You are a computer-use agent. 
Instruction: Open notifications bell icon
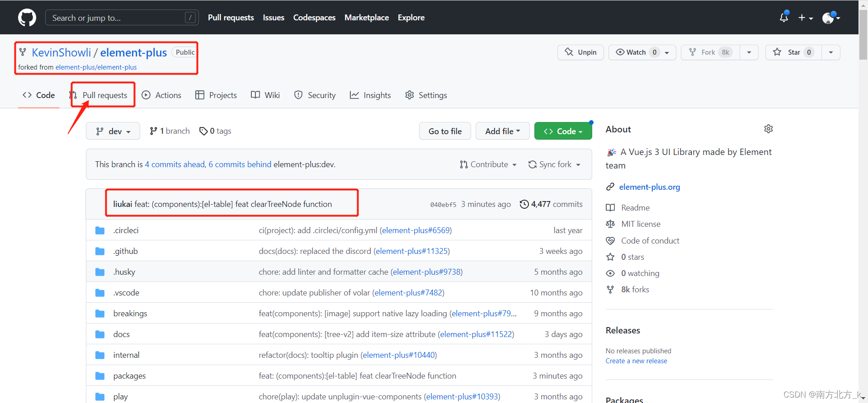(784, 18)
